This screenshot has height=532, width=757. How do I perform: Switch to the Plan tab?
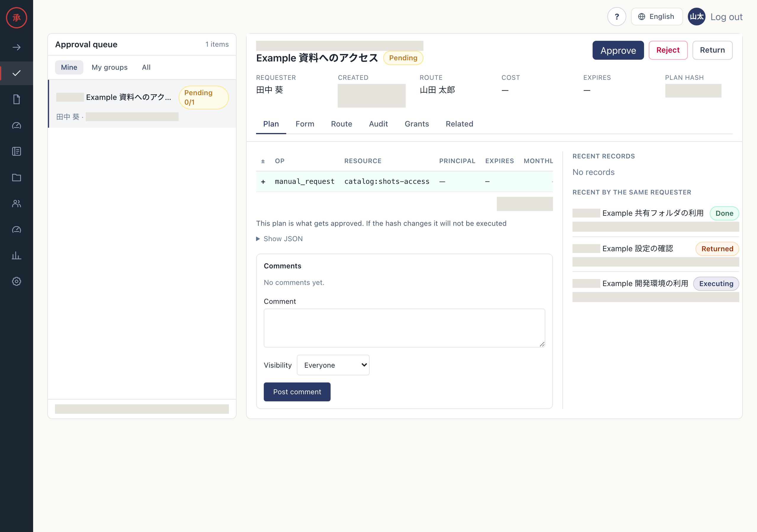pyautogui.click(x=271, y=124)
